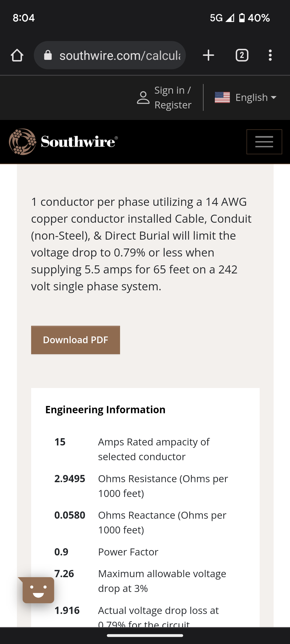Click the Sign in / Register link

coord(173,97)
